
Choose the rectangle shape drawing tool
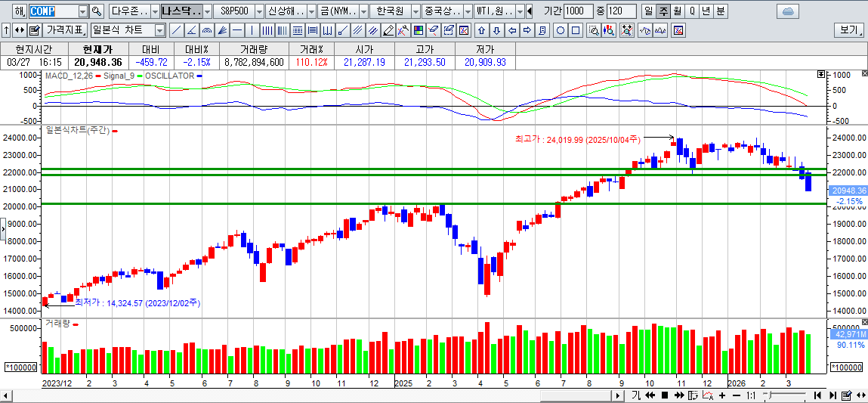pyautogui.click(x=576, y=30)
